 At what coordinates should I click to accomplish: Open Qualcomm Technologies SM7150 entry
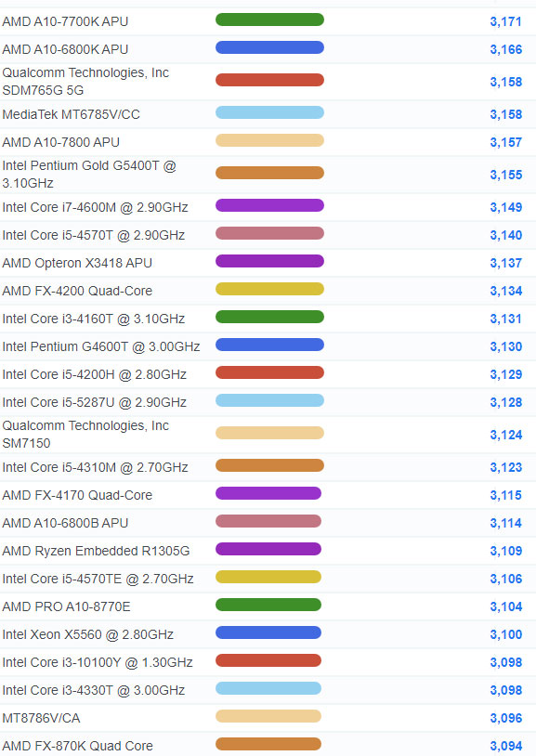pos(85,435)
